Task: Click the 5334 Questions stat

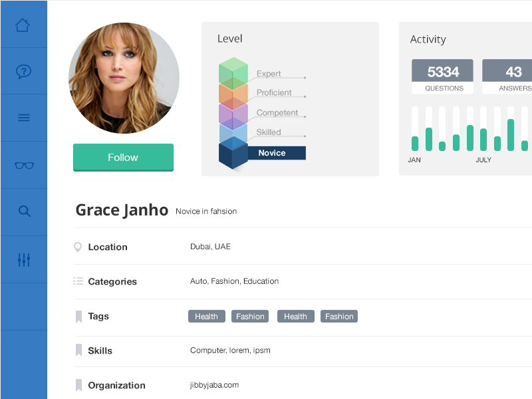Action: [442, 75]
